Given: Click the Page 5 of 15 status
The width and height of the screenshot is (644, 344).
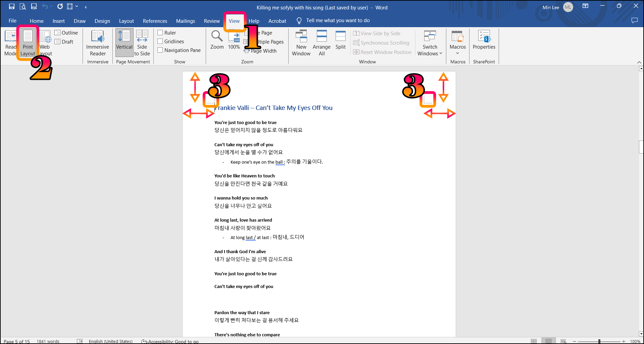Looking at the screenshot, I should coord(17,341).
